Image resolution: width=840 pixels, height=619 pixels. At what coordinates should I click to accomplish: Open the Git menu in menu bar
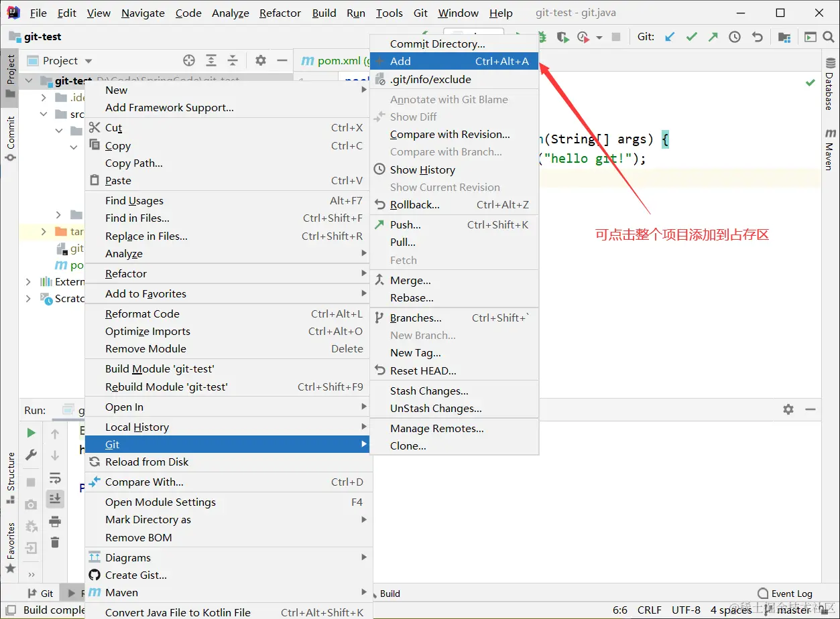pyautogui.click(x=420, y=13)
